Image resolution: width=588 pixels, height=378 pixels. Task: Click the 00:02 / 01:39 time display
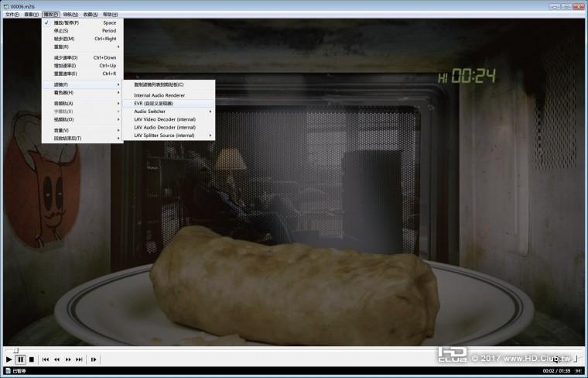pos(556,371)
